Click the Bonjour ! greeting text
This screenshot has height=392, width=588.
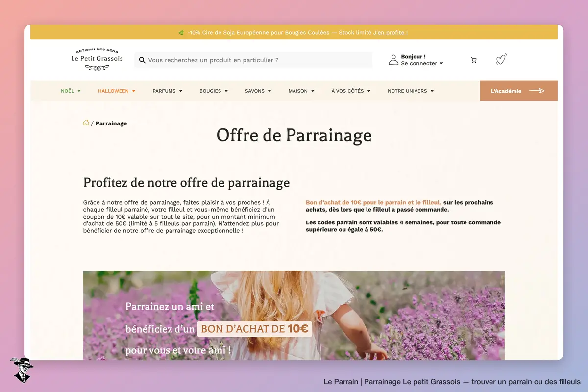tap(413, 57)
